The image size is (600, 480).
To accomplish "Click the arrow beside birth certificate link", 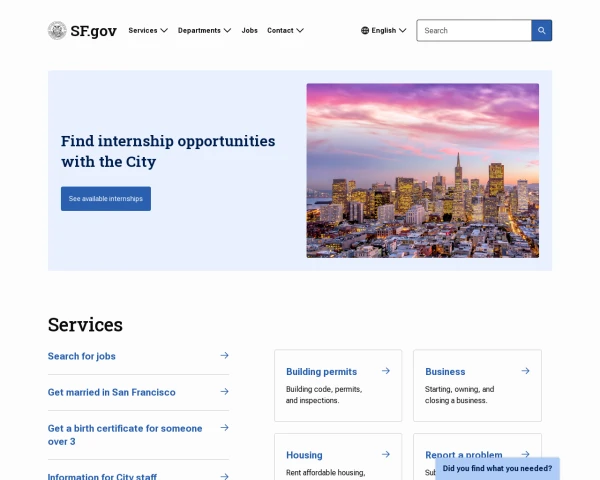I will pos(224,428).
